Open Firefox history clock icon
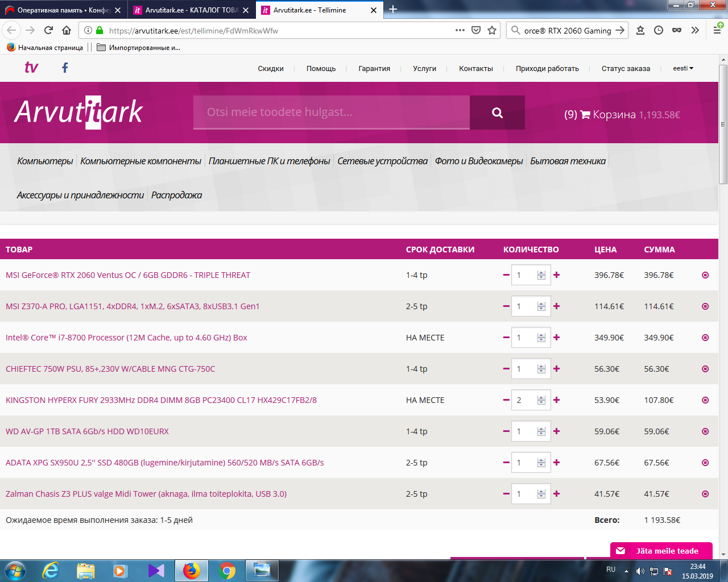This screenshot has height=582, width=728. click(x=659, y=30)
